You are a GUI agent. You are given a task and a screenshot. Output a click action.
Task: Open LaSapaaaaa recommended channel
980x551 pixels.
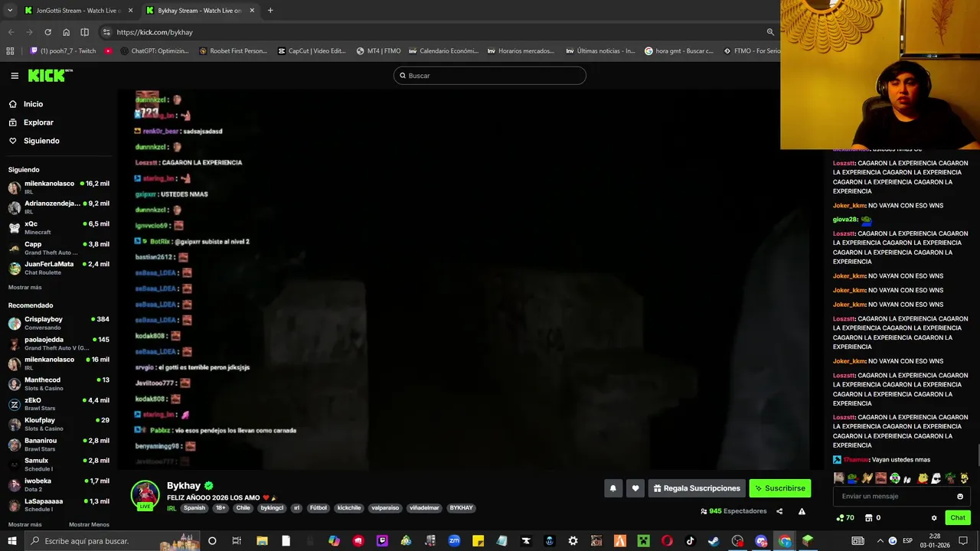58,505
